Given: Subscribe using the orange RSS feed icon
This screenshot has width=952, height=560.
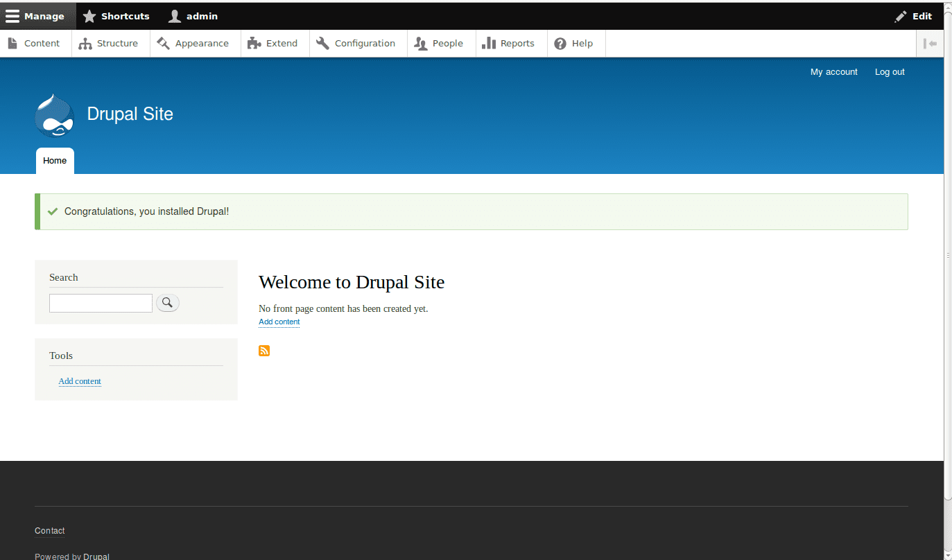Looking at the screenshot, I should tap(264, 351).
